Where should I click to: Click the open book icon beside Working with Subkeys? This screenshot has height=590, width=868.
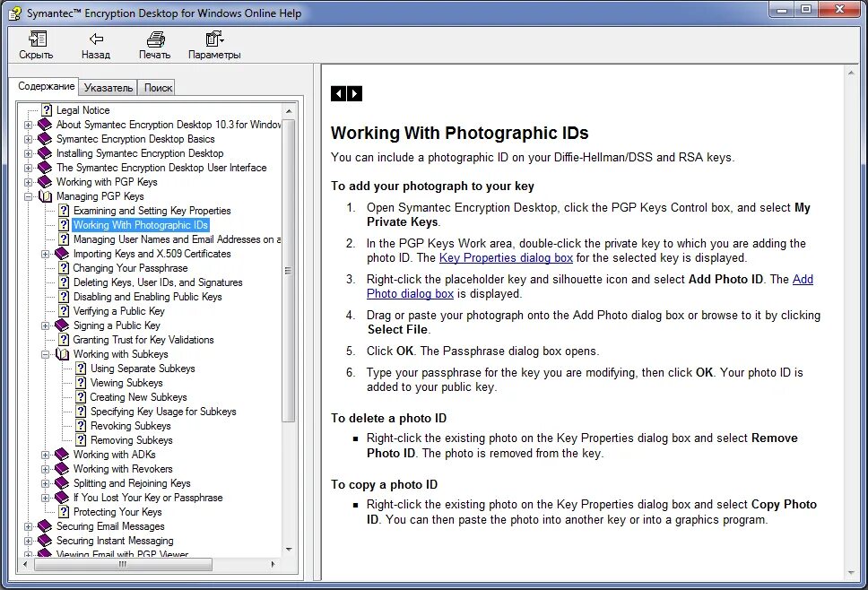point(62,354)
